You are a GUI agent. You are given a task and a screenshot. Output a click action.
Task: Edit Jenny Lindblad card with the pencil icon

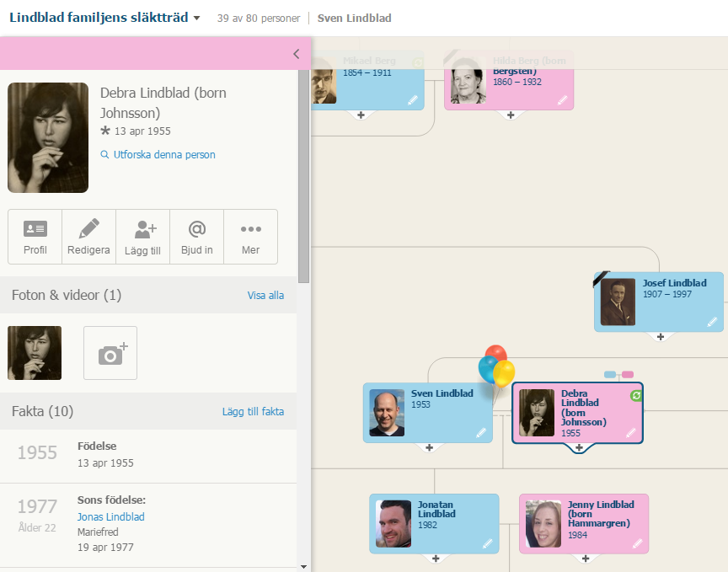pyautogui.click(x=638, y=543)
